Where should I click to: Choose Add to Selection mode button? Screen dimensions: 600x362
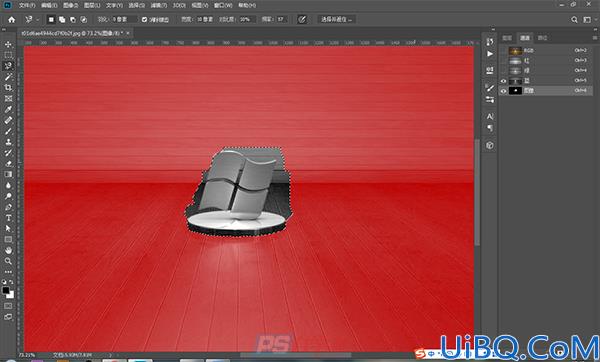(x=62, y=20)
